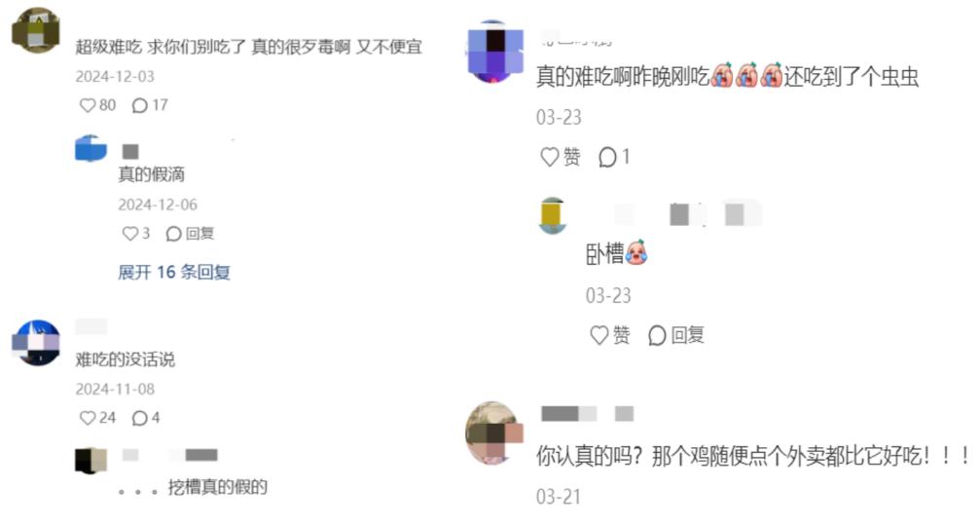Viewport: 980px width, 525px height.
Task: Open avatar of 超级难吃 commenter
Action: [36, 30]
